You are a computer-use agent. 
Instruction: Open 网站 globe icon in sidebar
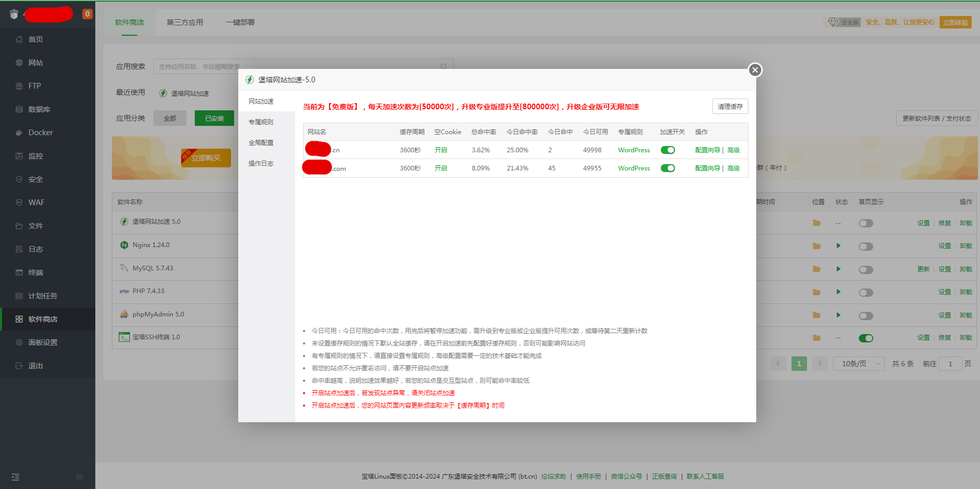pos(19,63)
